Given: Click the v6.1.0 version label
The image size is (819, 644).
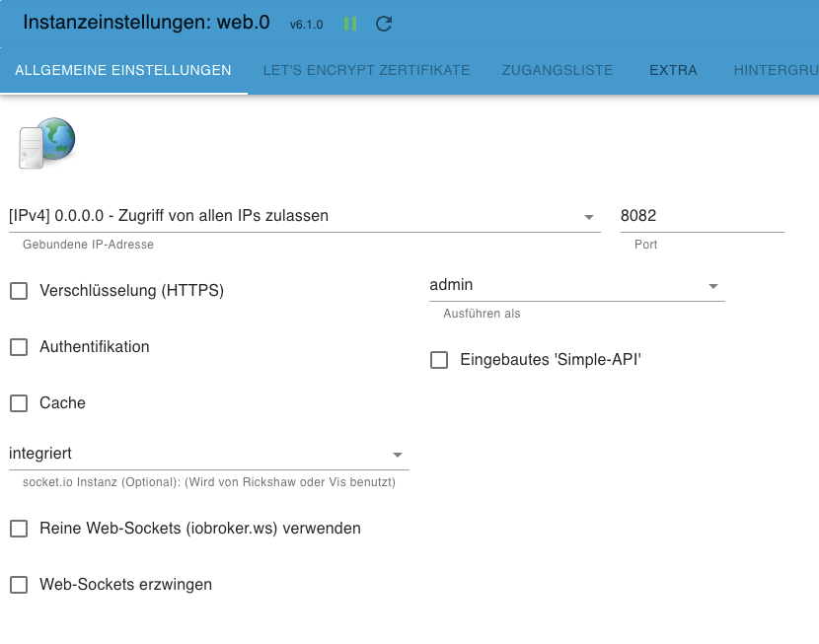Looking at the screenshot, I should [x=306, y=25].
